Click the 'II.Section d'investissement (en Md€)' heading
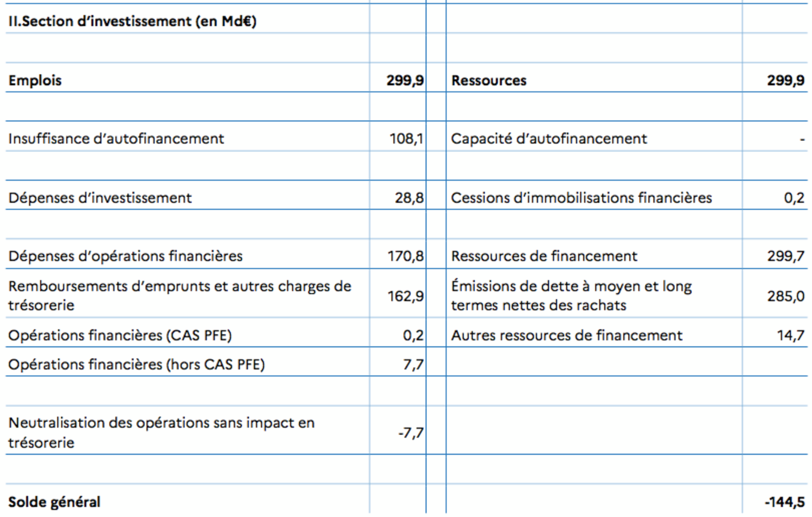Image resolution: width=812 pixels, height=517 pixels. (132, 21)
